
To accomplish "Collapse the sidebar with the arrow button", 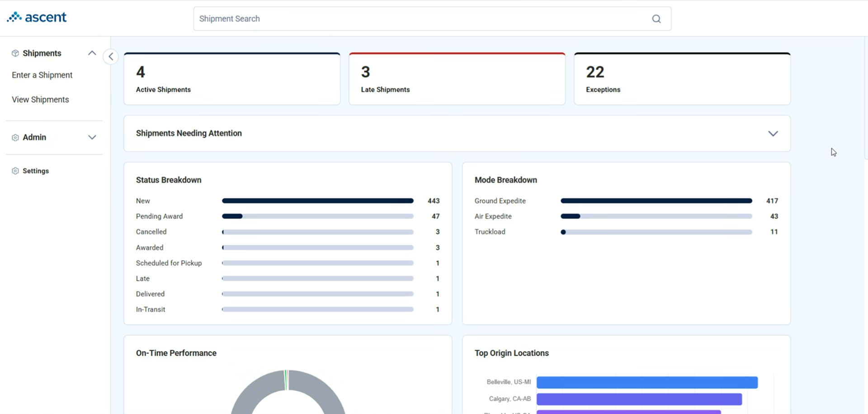I will point(111,57).
